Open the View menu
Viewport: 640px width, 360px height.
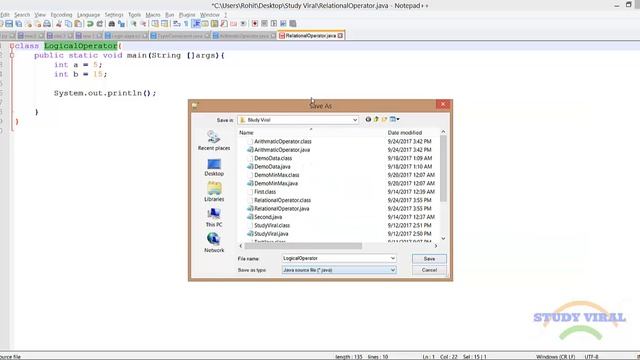tap(40, 15)
